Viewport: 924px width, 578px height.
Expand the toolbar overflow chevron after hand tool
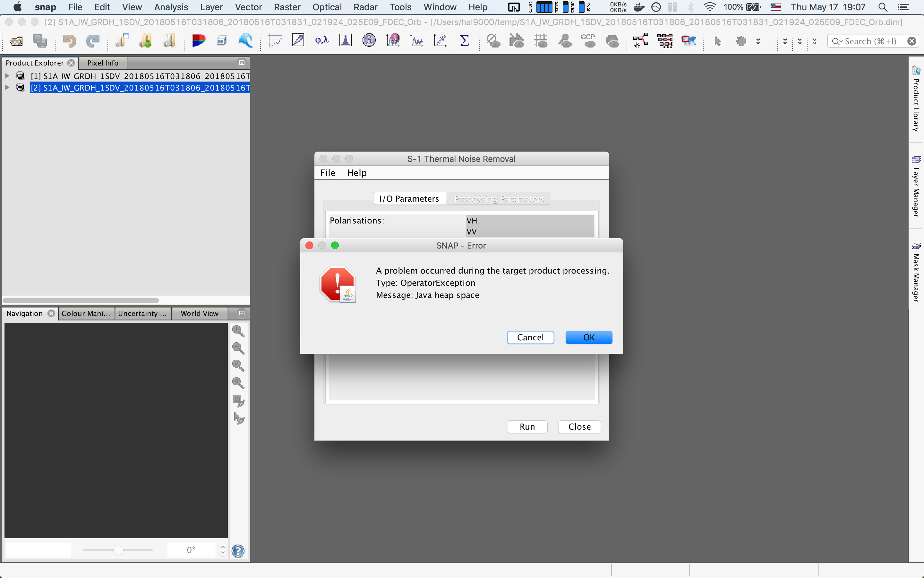pyautogui.click(x=758, y=41)
